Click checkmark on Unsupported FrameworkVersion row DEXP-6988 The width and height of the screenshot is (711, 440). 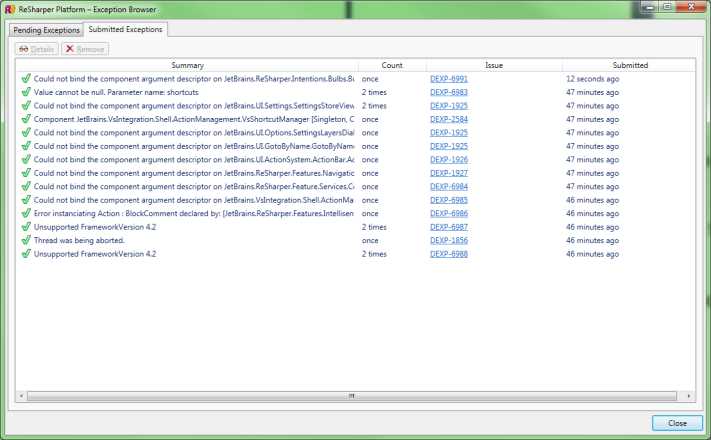26,254
